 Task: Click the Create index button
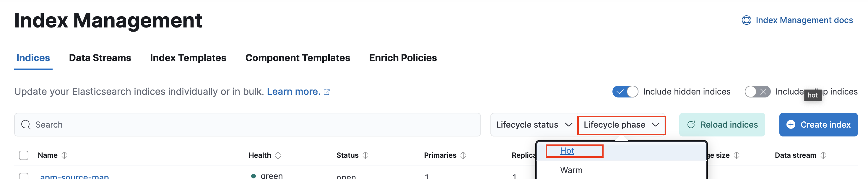(x=818, y=124)
